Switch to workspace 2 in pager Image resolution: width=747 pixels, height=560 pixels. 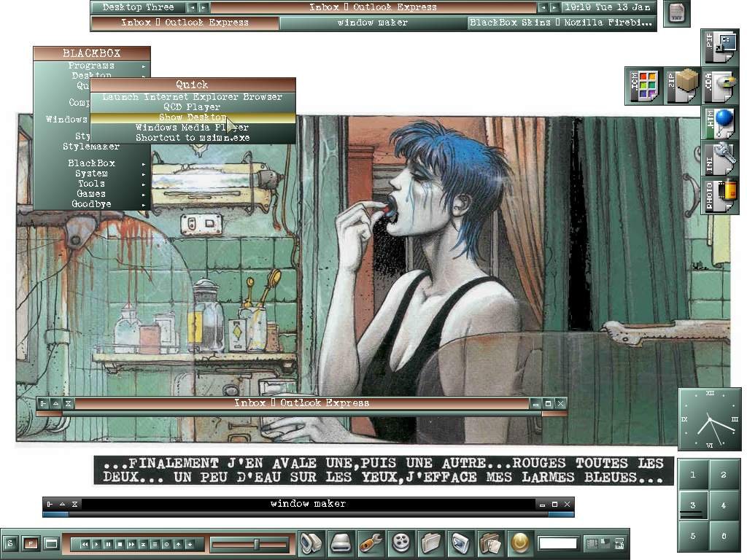(724, 475)
